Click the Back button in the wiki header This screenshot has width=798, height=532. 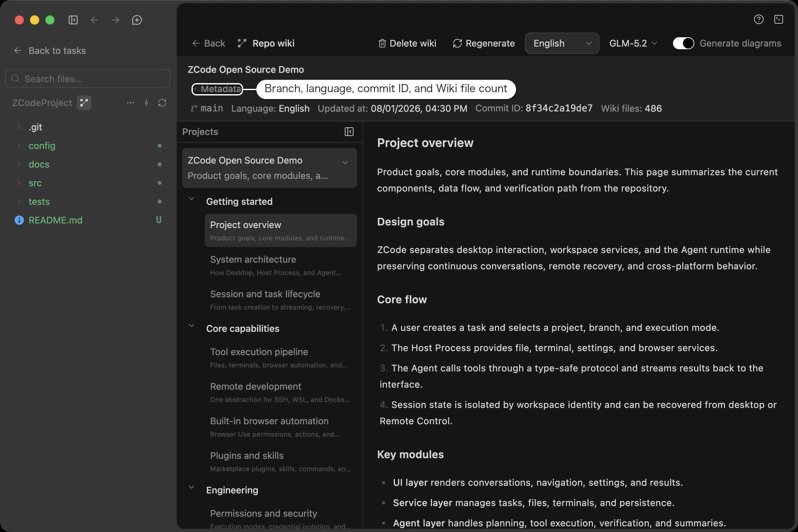209,44
